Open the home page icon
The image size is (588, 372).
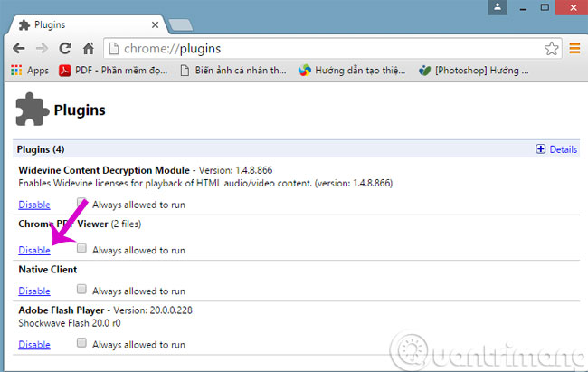point(89,49)
